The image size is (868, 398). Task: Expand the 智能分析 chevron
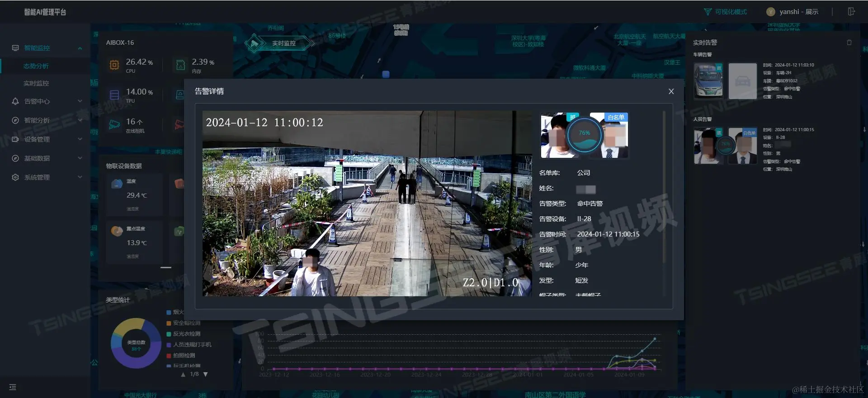pyautogui.click(x=80, y=120)
